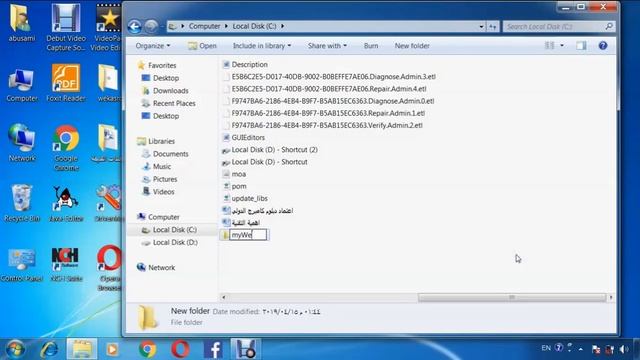The height and width of the screenshot is (360, 640).
Task: Open Google Chrome desktop icon
Action: 66,148
